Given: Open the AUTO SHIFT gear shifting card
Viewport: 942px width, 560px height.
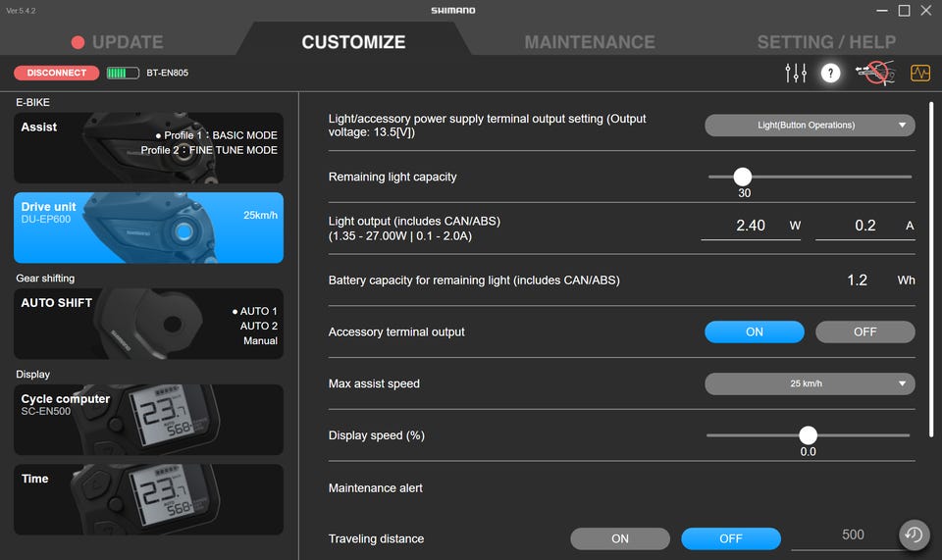Looking at the screenshot, I should 148,324.
